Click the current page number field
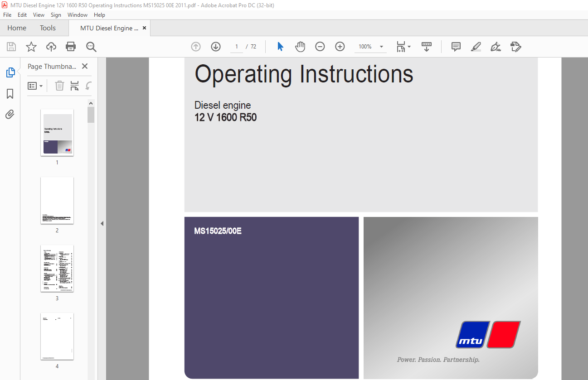Image resolution: width=588 pixels, height=380 pixels. pyautogui.click(x=237, y=47)
